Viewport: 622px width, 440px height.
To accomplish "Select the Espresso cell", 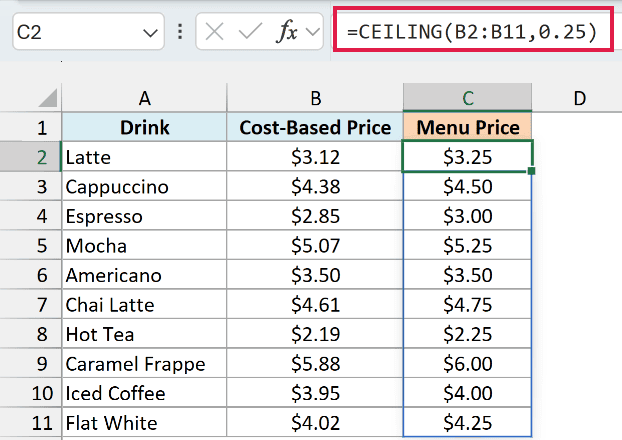I will pyautogui.click(x=144, y=216).
